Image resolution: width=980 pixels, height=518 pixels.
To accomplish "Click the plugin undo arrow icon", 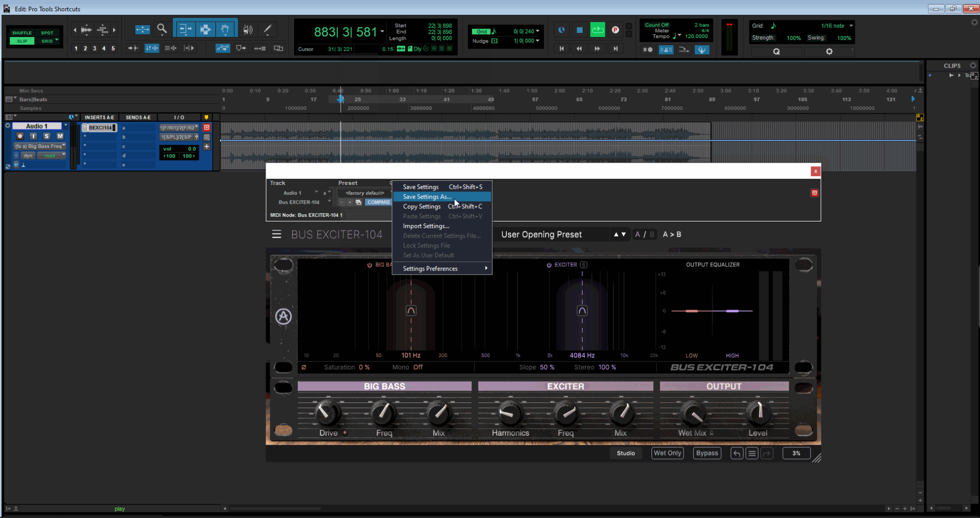I will click(x=736, y=453).
